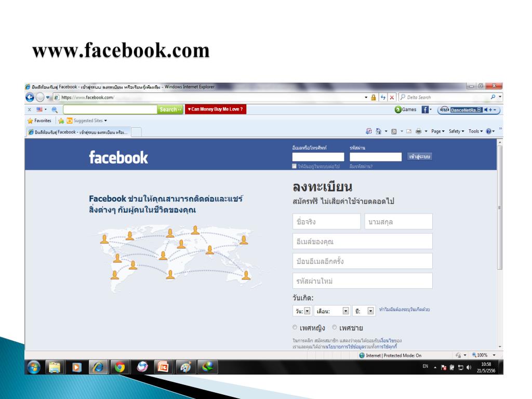Expand the address bar history dropdown arrow
Screen dimensions: 532x399
coord(366,97)
